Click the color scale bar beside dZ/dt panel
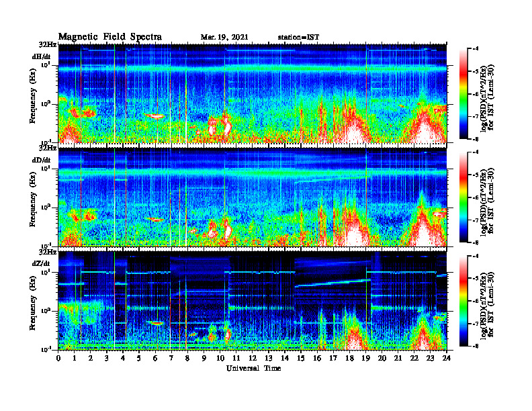 pyautogui.click(x=463, y=301)
